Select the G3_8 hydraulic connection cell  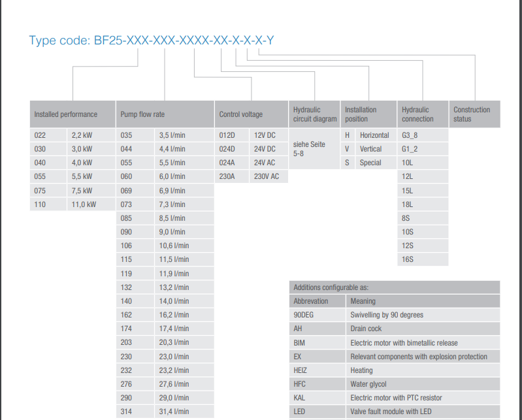point(410,135)
